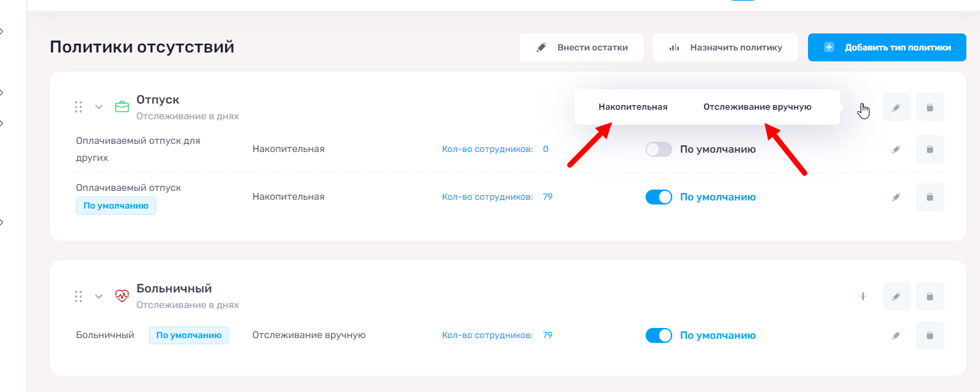The height and width of the screenshot is (392, 980).
Task: Open the Назначить политику button
Action: pyautogui.click(x=725, y=48)
